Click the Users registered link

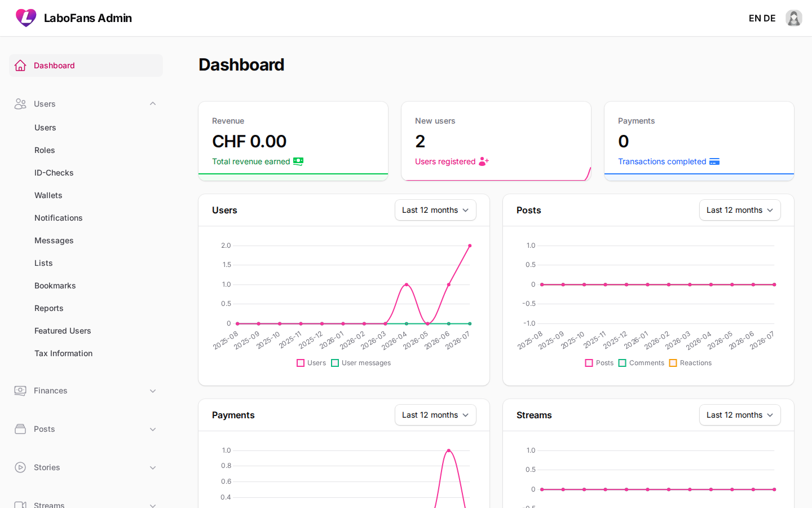(x=445, y=161)
